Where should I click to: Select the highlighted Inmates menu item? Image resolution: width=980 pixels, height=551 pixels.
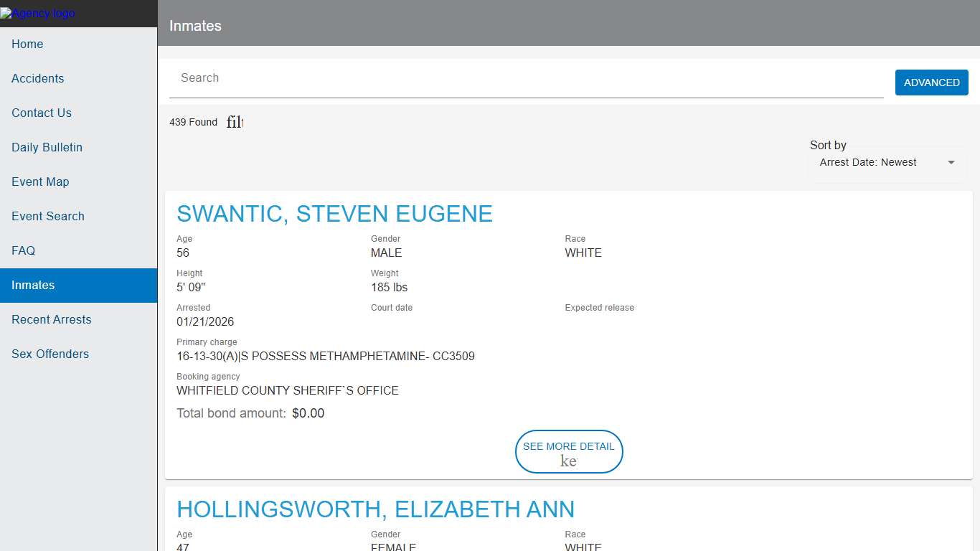33,285
